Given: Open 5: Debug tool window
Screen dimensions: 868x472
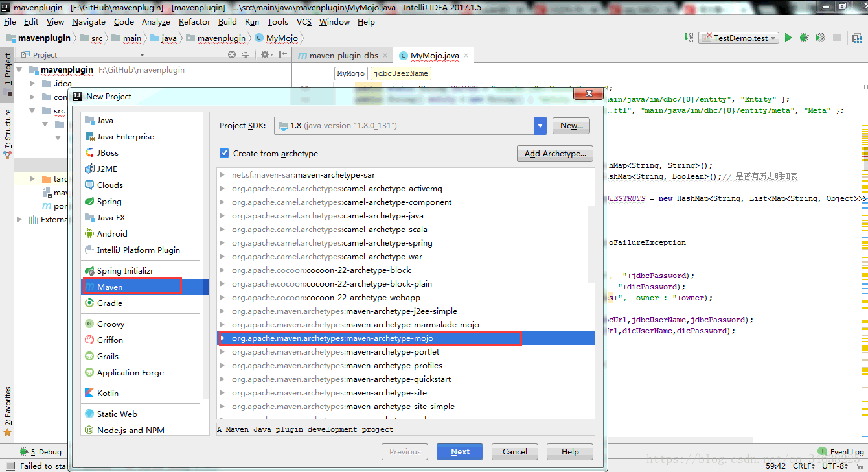Looking at the screenshot, I should click(x=41, y=452).
